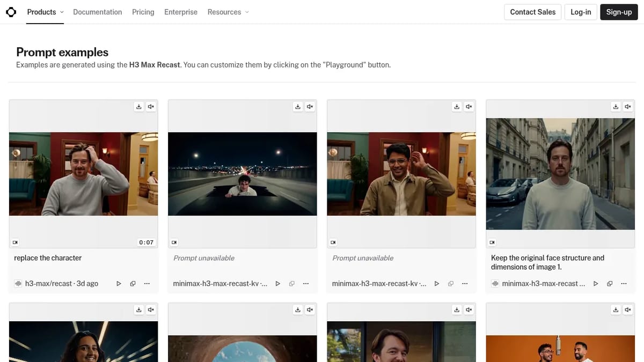Open the "h3-max/recast · 3d ago" model link

(x=62, y=284)
